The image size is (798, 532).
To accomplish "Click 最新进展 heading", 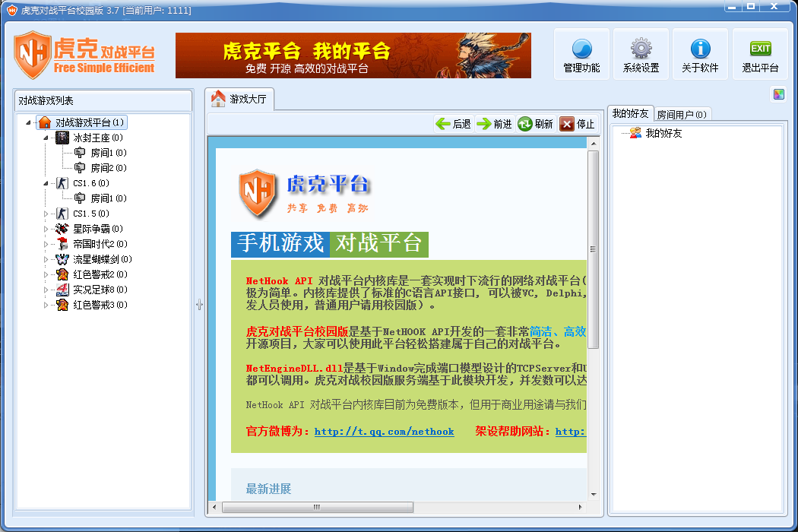I will tap(269, 489).
